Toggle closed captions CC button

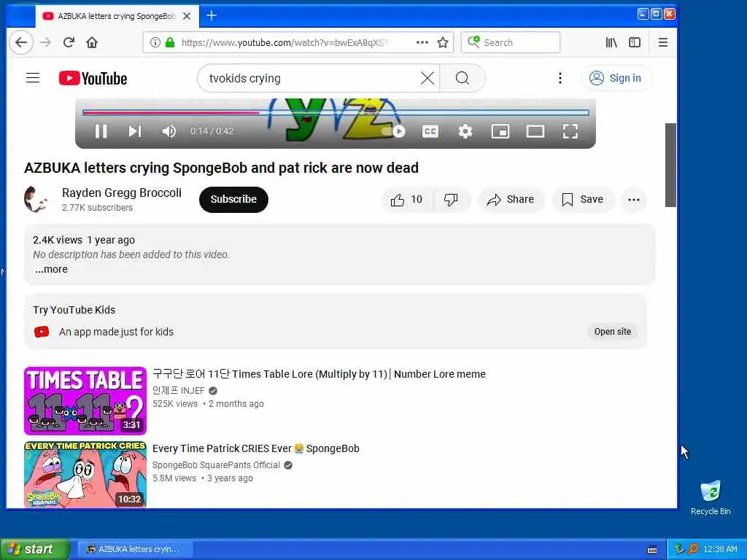coord(430,131)
